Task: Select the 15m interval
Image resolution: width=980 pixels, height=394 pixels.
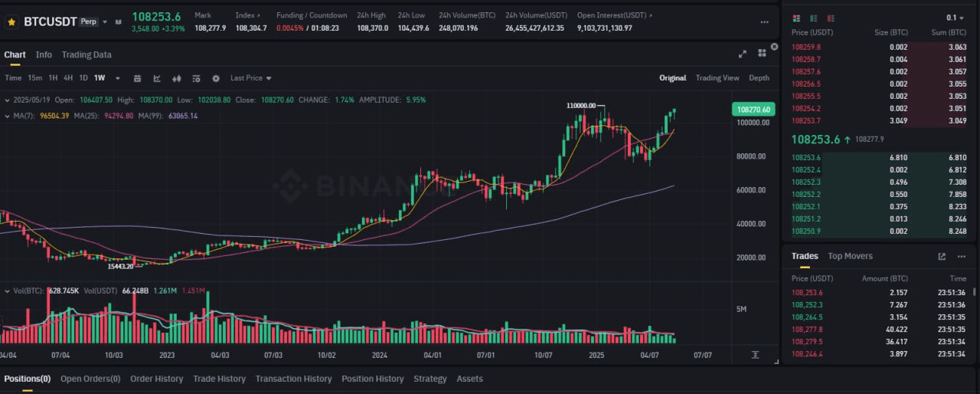Action: 35,78
